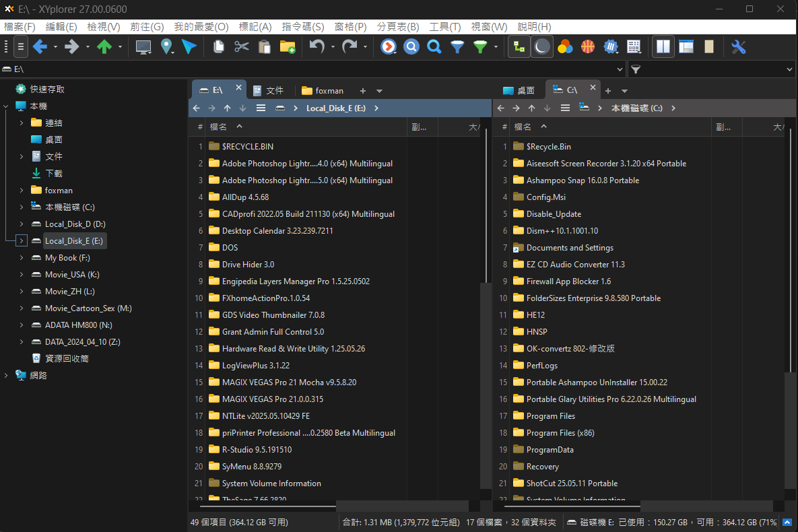Toggle the hamburger toolbar menu button
The width and height of the screenshot is (798, 532).
pyautogui.click(x=20, y=47)
